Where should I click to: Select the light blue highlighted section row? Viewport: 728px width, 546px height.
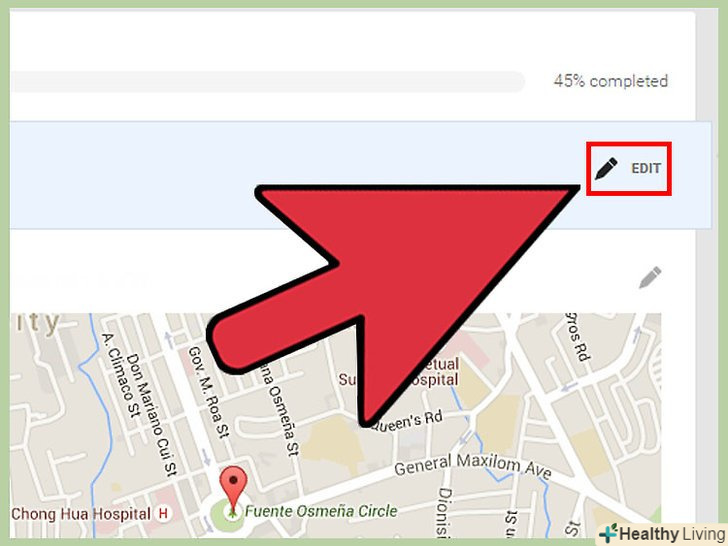pos(360,175)
